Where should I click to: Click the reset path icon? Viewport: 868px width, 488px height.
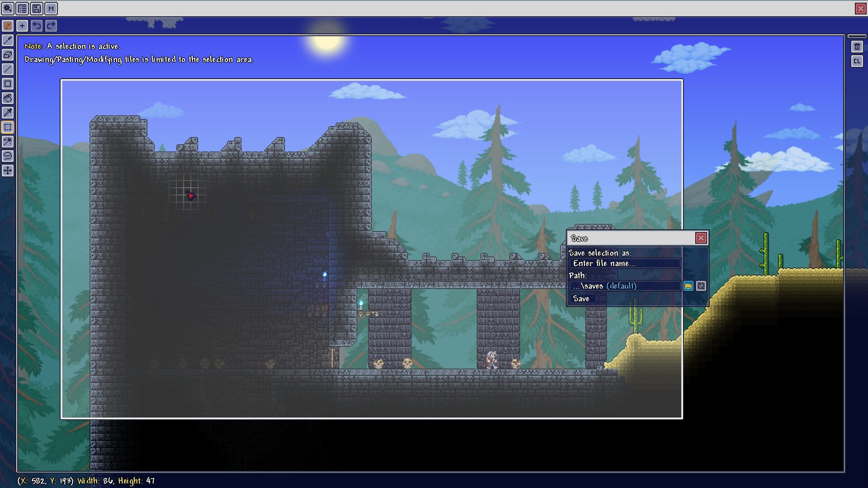click(701, 286)
